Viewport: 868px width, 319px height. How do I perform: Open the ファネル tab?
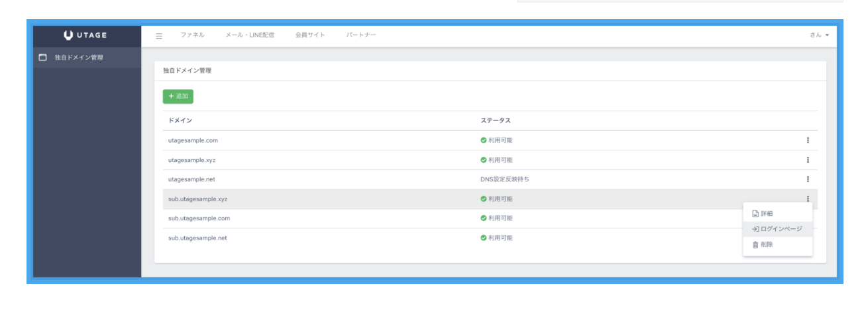pos(192,35)
